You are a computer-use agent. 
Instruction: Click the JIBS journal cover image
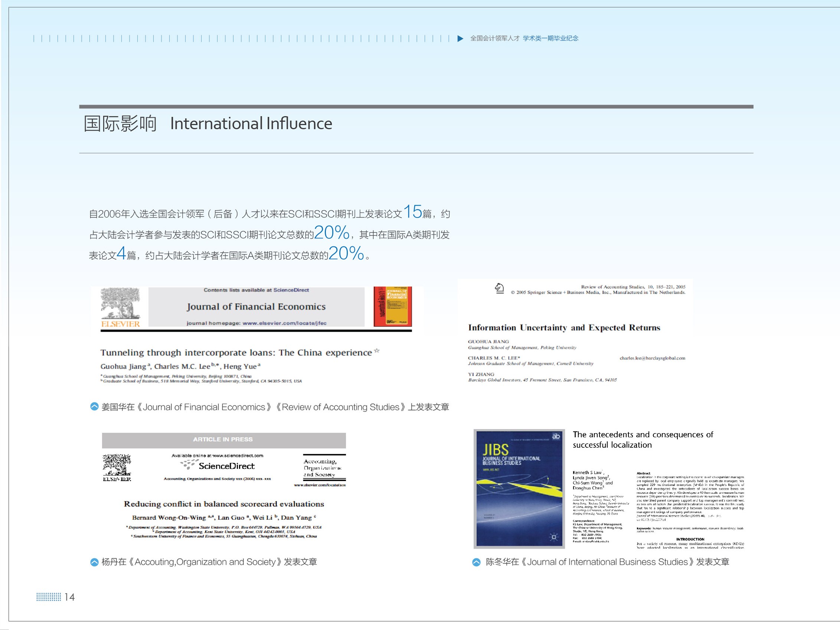click(x=519, y=489)
